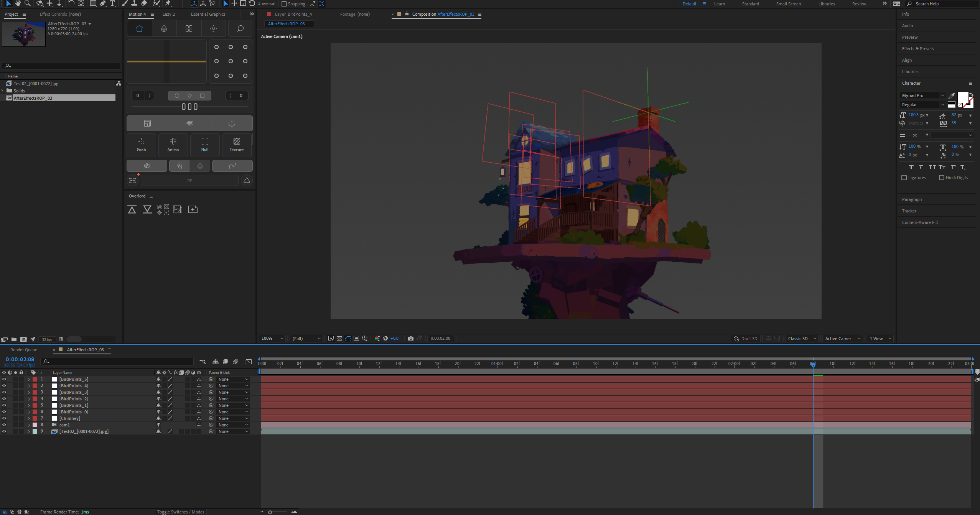
Task: Click the timeline current time 0:00:02:08
Action: (x=20, y=359)
